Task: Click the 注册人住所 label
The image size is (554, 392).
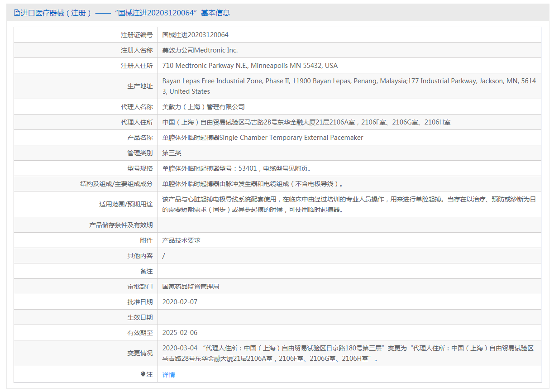Action: coord(137,66)
